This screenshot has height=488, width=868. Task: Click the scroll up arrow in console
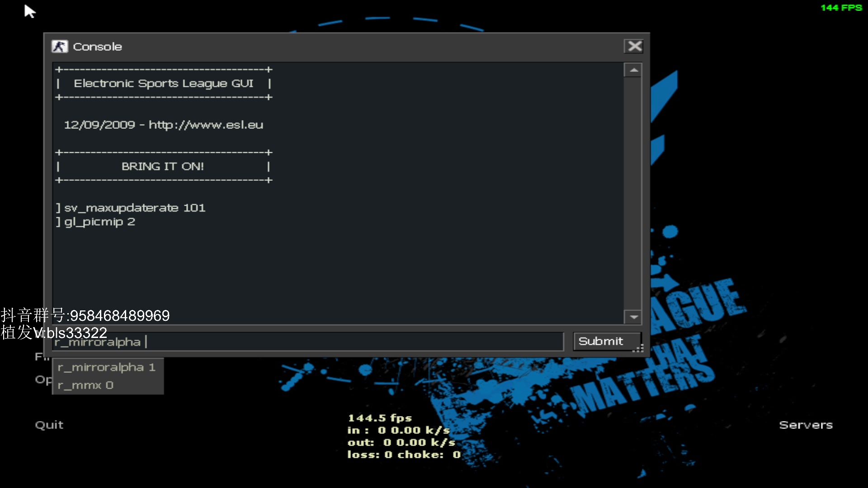[634, 70]
